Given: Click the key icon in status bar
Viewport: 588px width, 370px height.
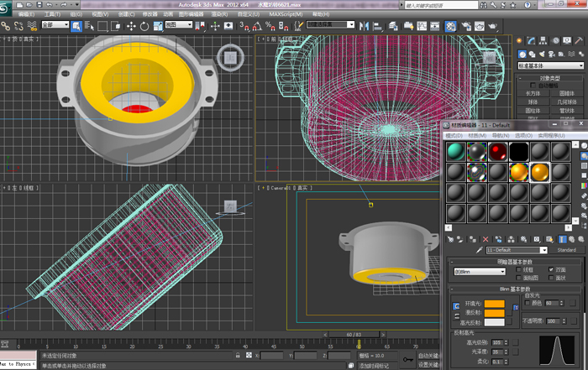Looking at the screenshot, I should [407, 357].
